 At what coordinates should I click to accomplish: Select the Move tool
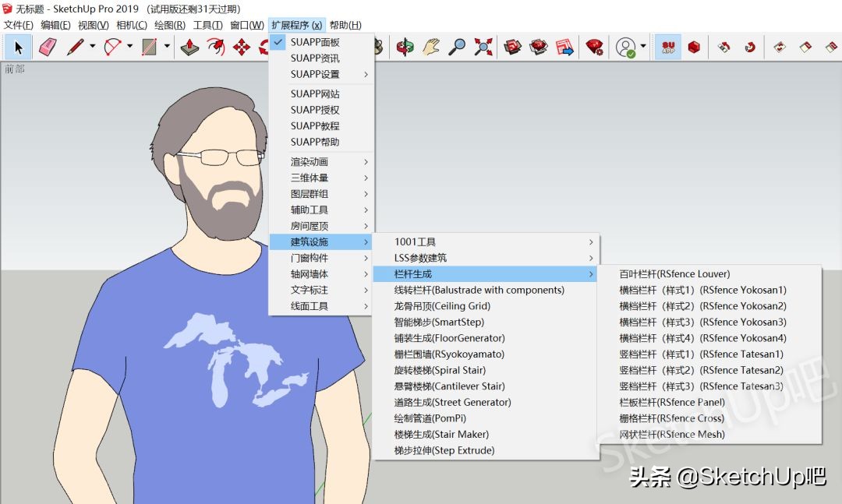coord(243,47)
